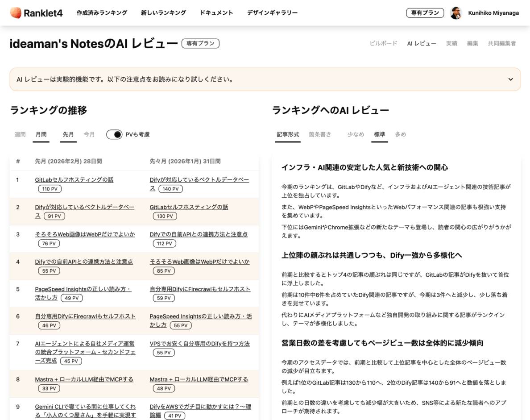Open the GitLabセルフホスティングの話 article link
The width and height of the screenshot is (530, 420).
click(x=74, y=179)
